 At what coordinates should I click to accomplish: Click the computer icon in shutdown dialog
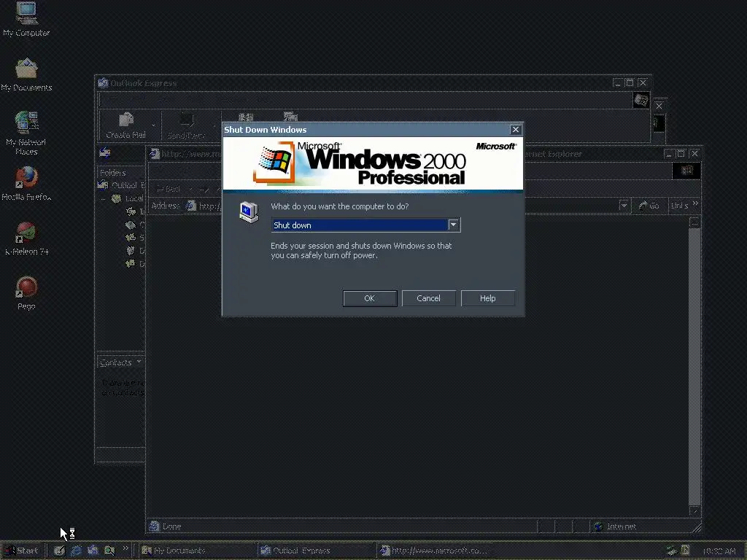249,212
